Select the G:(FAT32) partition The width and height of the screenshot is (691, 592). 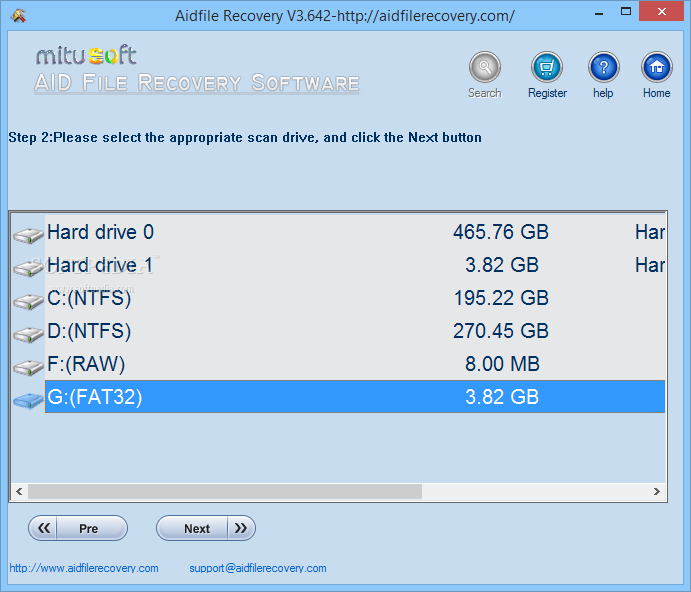pos(355,397)
